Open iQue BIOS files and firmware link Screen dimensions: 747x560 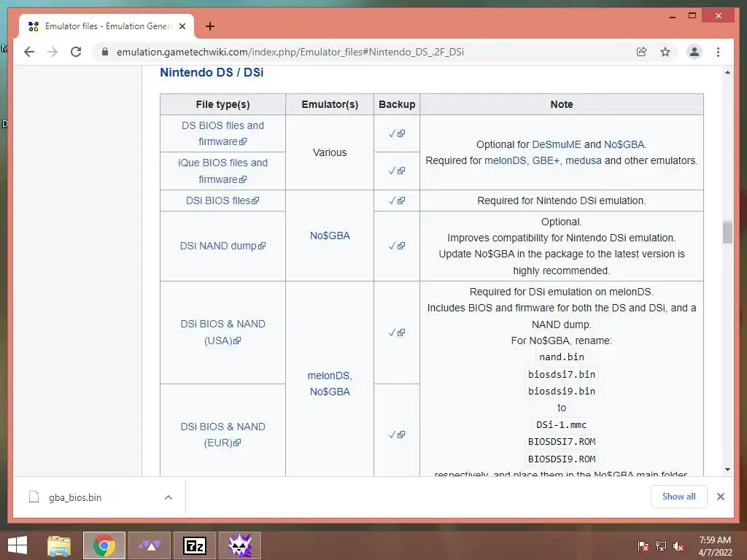(222, 171)
